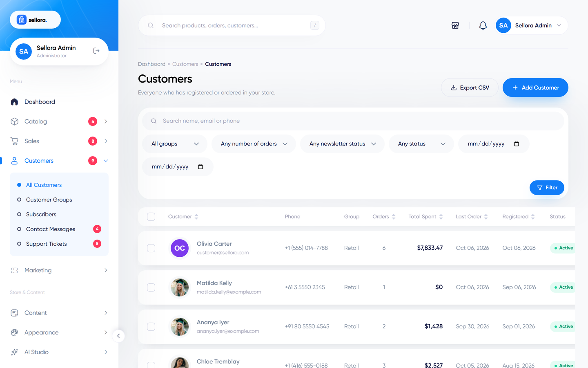
Task: Apply filters with the Filter button
Action: [x=547, y=188]
